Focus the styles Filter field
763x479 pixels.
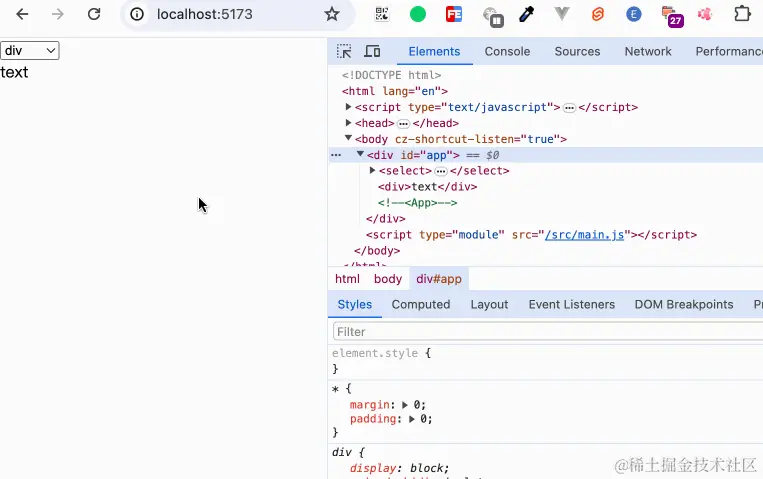[x=548, y=332]
